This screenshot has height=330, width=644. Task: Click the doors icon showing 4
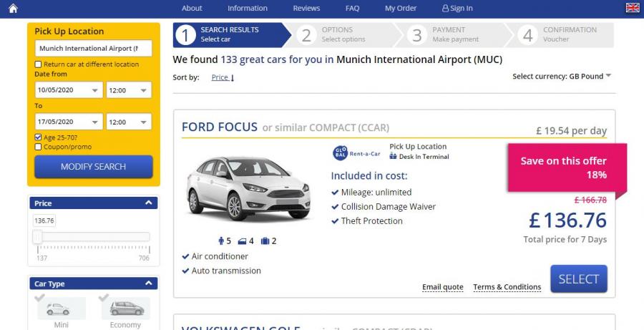pyautogui.click(x=243, y=242)
